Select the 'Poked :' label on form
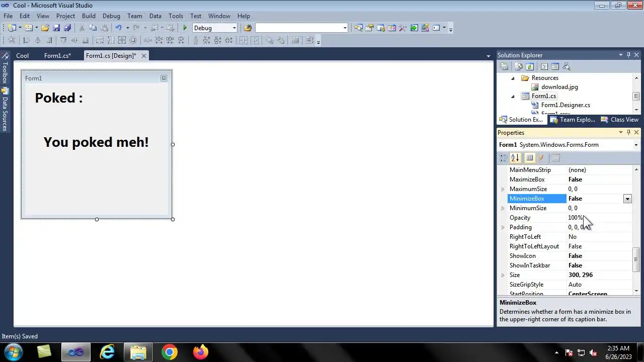This screenshot has height=362, width=644. point(58,98)
